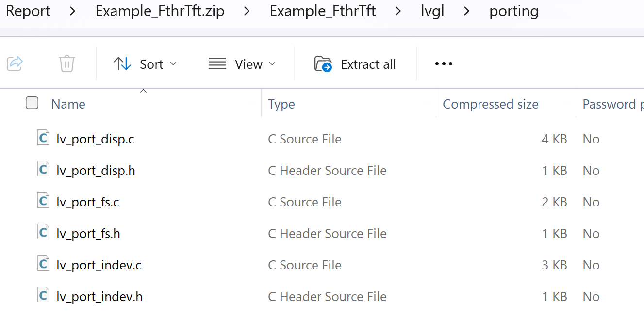Sort by Compressed size column header
This screenshot has height=317, width=644.
point(490,104)
